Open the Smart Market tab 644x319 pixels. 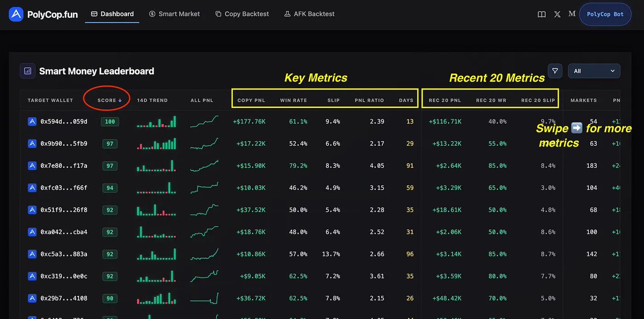tap(174, 14)
